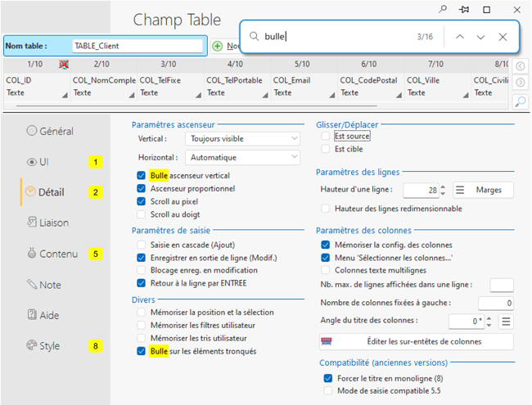Screen dimensions: 532x405
Task: Open the Style tab
Action: tap(50, 346)
